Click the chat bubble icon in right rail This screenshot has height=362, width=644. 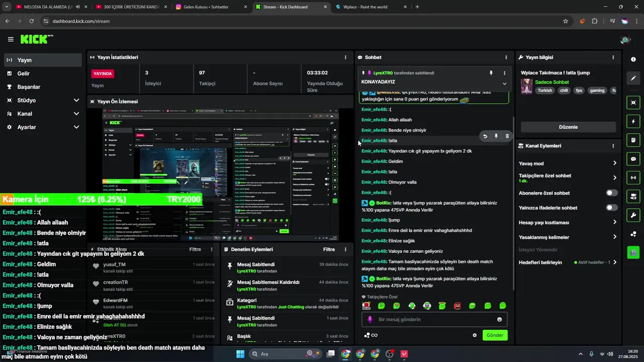pyautogui.click(x=633, y=159)
